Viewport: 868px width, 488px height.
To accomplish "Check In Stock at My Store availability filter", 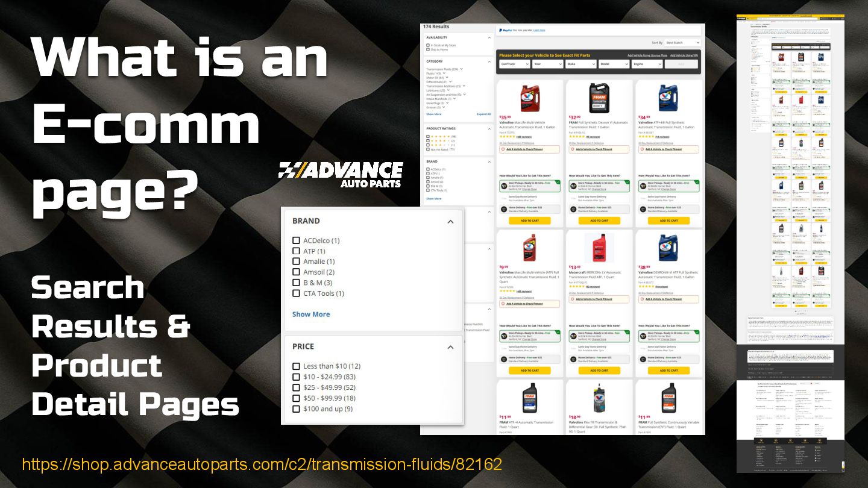I will (x=428, y=45).
